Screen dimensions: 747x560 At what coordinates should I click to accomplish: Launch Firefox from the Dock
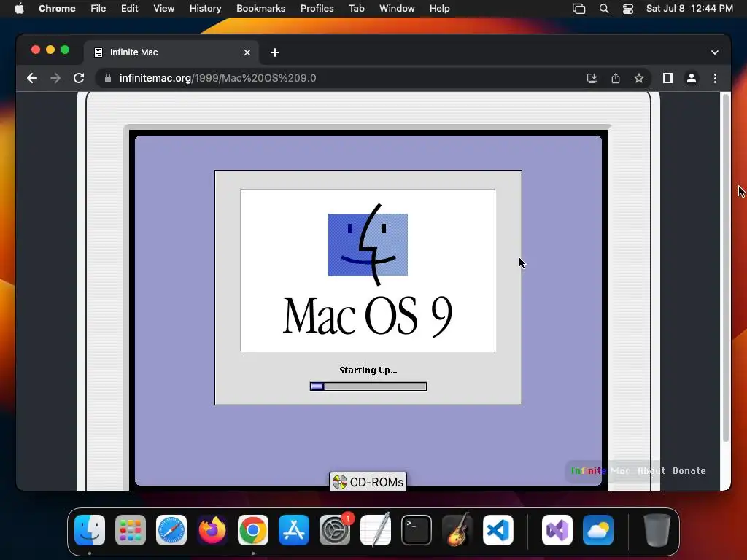pos(212,530)
